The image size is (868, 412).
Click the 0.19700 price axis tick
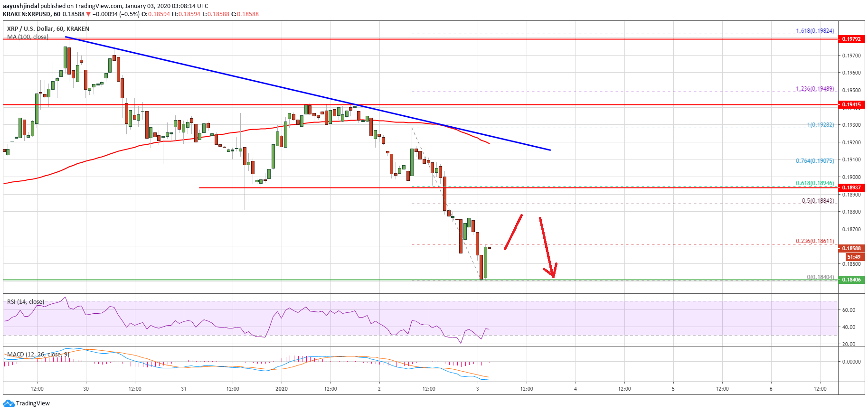(x=851, y=56)
